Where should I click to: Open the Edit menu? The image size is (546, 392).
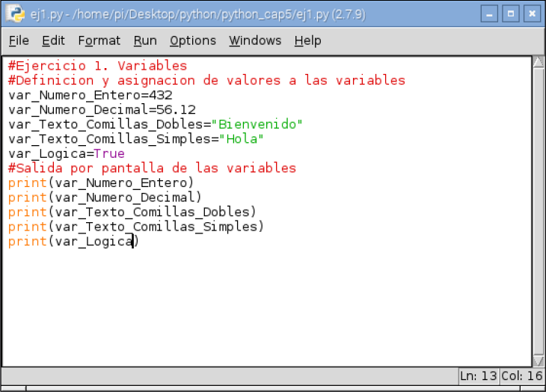(x=53, y=40)
